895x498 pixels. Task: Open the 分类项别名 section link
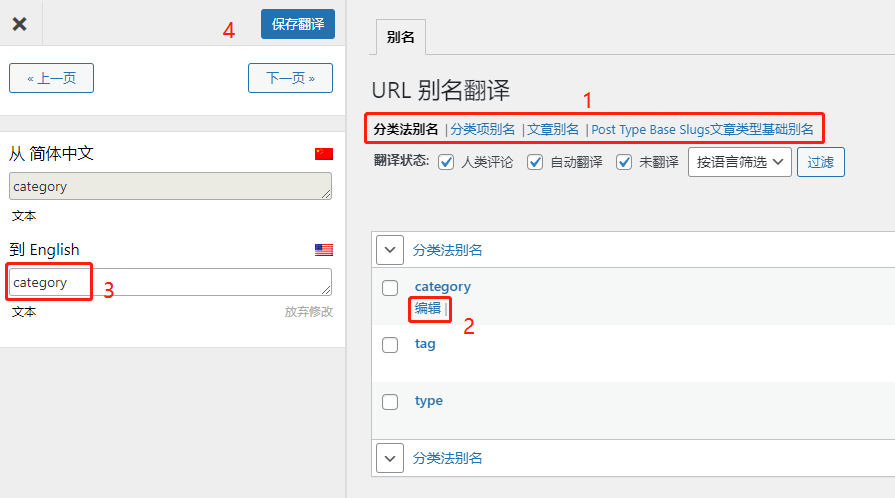click(x=483, y=129)
